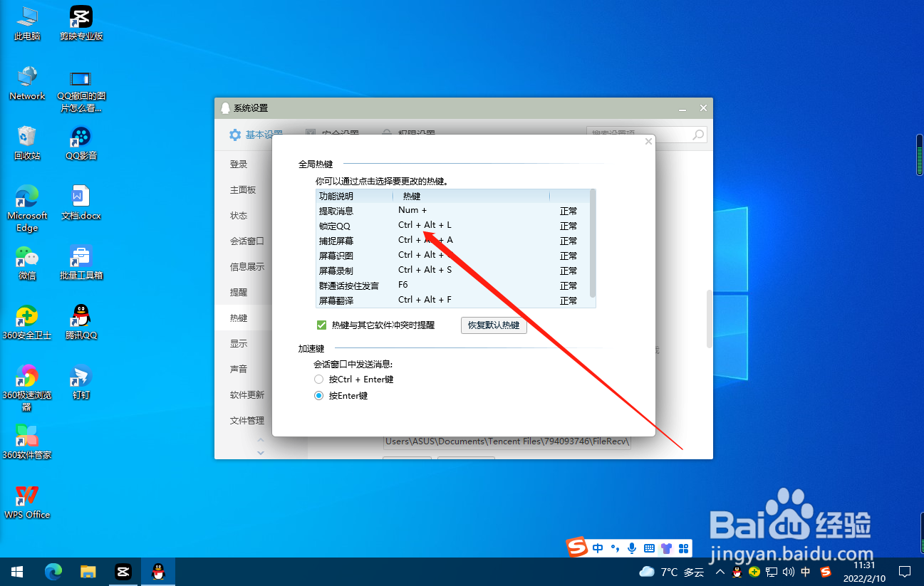Image resolution: width=924 pixels, height=586 pixels.
Task: Open volume speaker tray icon
Action: [x=789, y=572]
